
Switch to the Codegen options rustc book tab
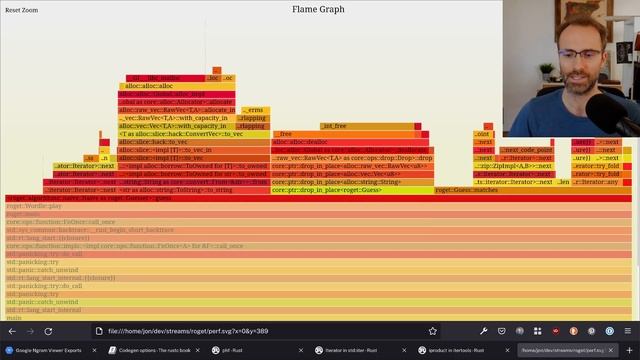click(154, 350)
